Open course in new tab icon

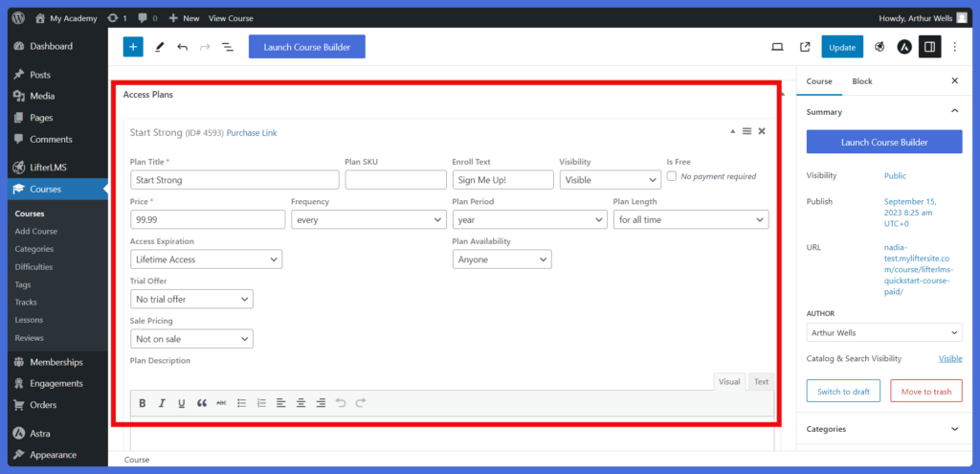[805, 47]
